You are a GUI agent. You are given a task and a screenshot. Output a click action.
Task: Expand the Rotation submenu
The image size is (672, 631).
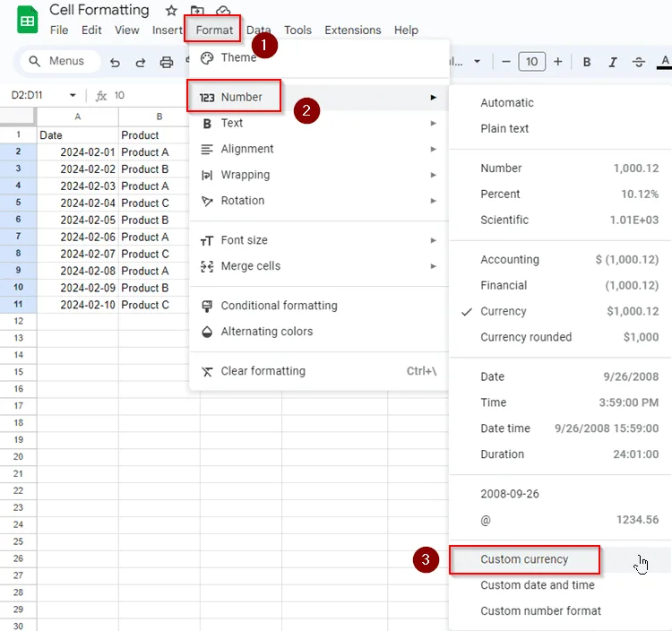319,201
